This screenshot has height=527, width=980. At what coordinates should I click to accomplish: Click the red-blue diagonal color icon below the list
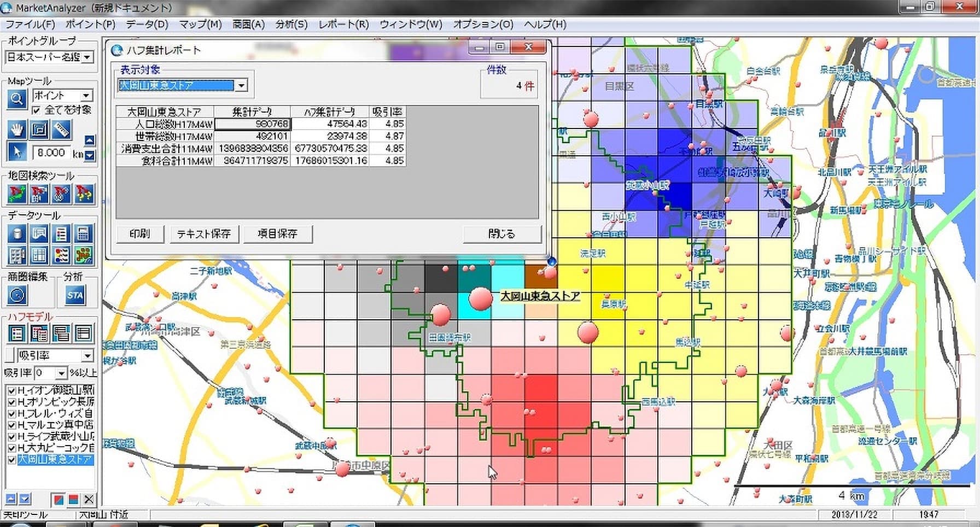point(58,499)
